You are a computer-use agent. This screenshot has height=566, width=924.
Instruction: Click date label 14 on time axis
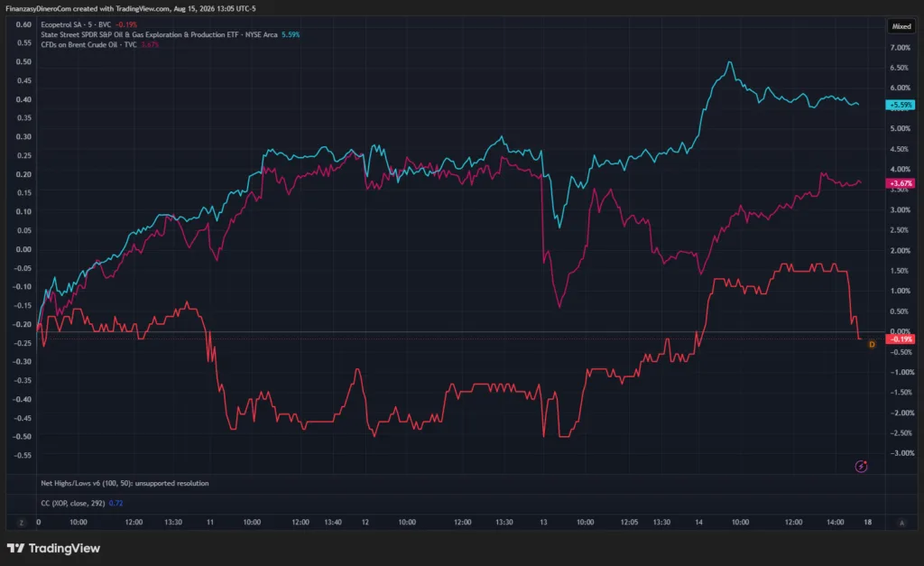699,523
